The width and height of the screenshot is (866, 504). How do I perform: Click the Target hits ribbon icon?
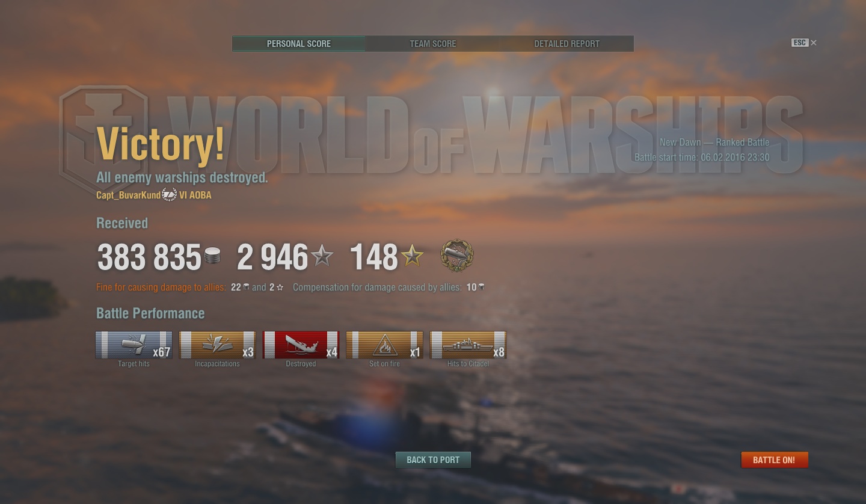(134, 345)
